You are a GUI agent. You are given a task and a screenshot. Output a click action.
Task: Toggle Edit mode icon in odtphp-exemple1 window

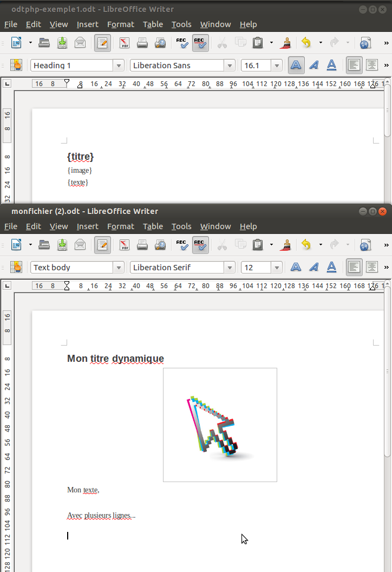(102, 43)
